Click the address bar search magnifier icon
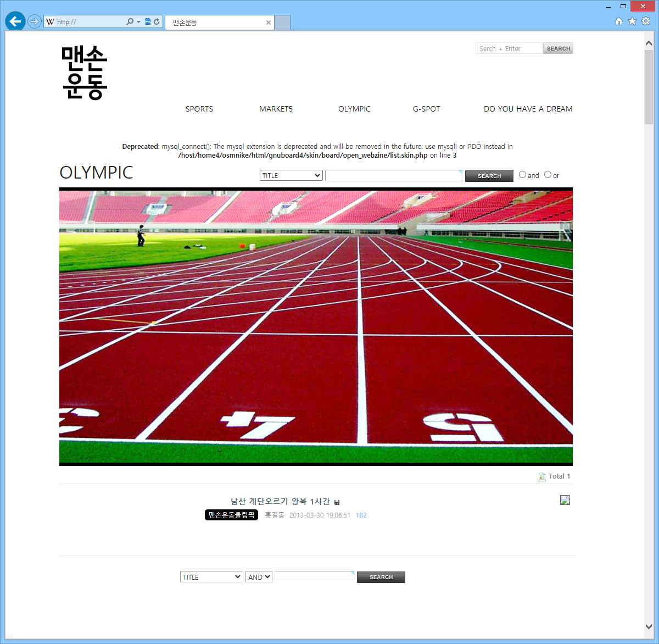Viewport: 659px width, 644px height. point(130,22)
